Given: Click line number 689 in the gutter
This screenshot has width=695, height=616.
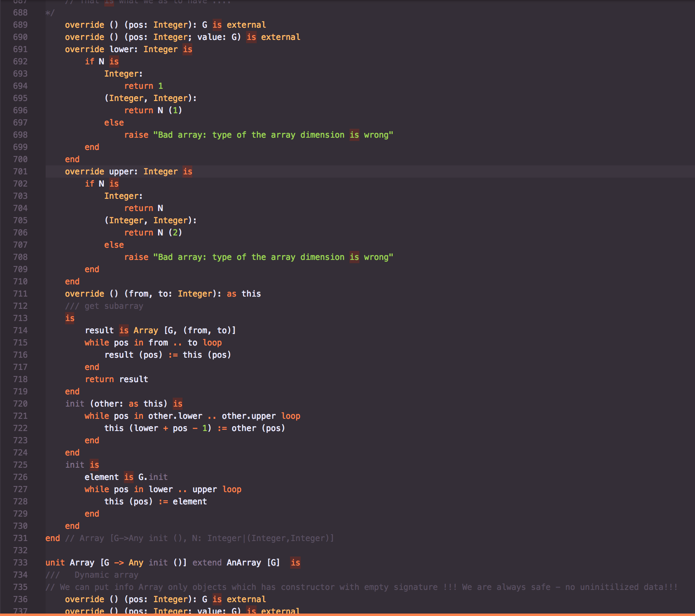Looking at the screenshot, I should tap(20, 25).
